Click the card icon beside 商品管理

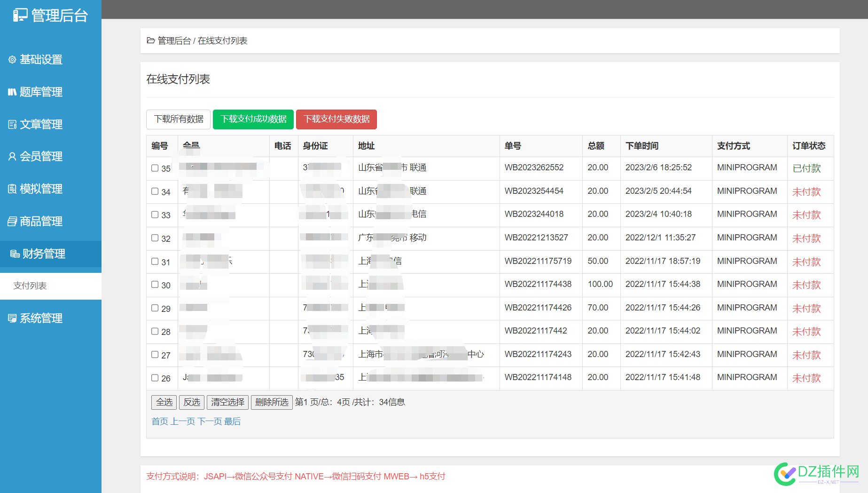12,221
